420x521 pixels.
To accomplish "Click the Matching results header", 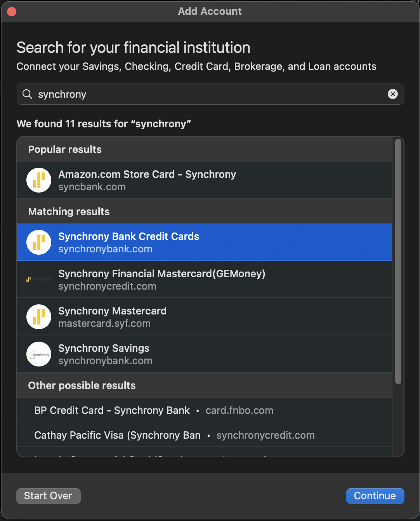I will (x=205, y=211).
